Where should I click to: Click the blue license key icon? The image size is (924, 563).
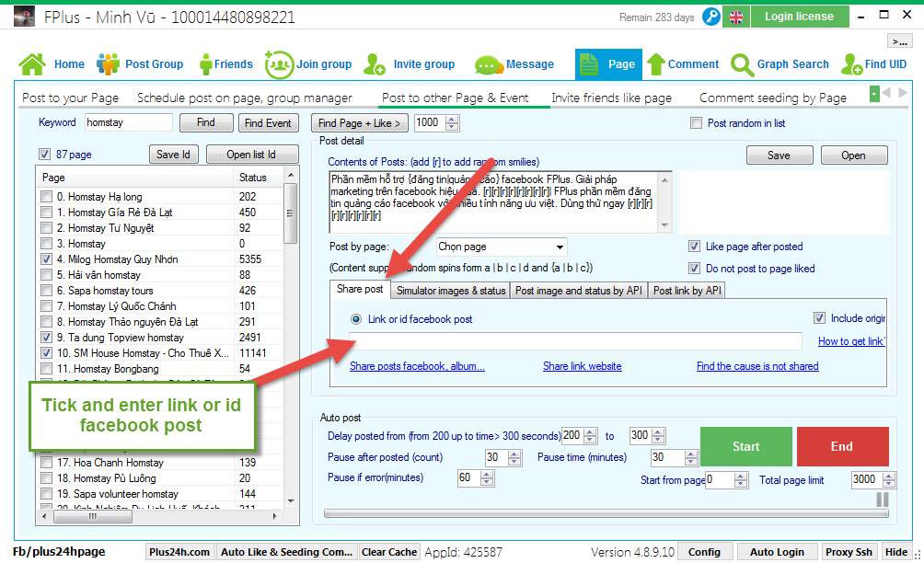tap(711, 17)
